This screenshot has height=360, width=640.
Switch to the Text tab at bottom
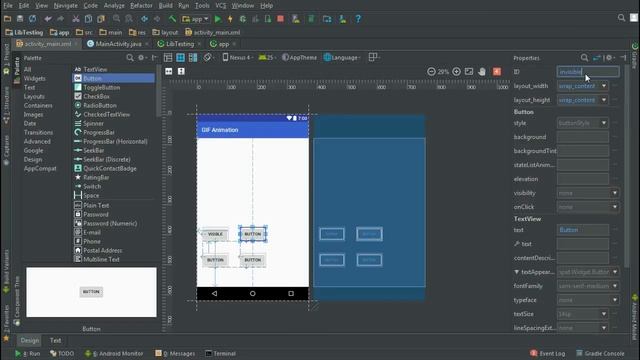(56, 340)
